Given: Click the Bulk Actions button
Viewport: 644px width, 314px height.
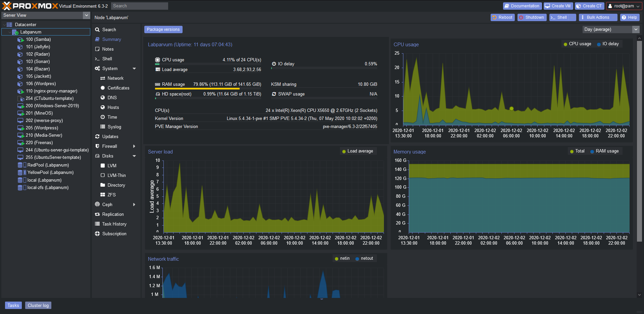Looking at the screenshot, I should pos(598,17).
